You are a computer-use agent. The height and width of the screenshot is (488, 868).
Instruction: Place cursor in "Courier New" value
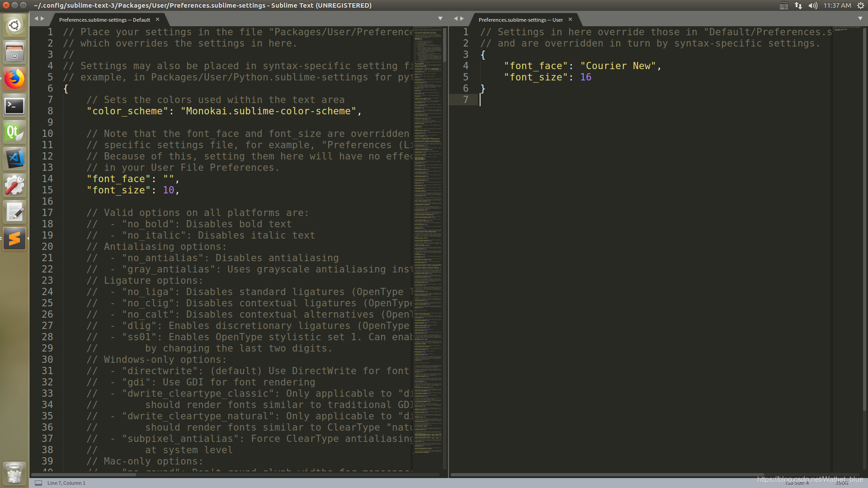click(x=618, y=66)
